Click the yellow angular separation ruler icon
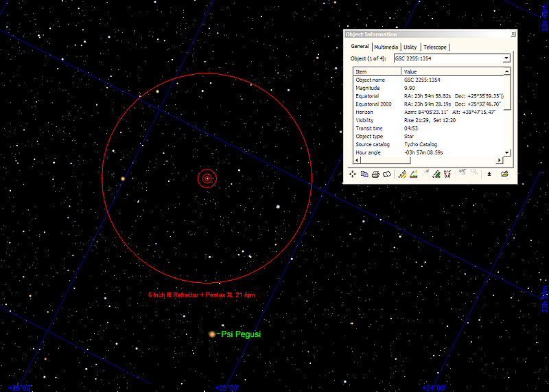This screenshot has width=549, height=392. [402, 174]
